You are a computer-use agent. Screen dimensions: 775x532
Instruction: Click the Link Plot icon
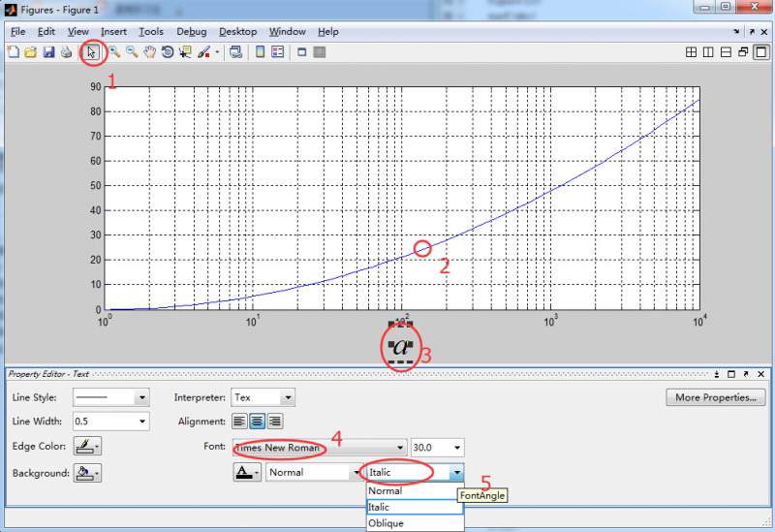tap(236, 52)
